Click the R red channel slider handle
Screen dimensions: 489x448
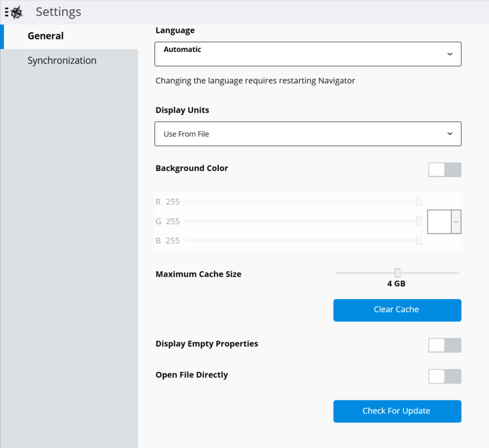[x=419, y=201]
